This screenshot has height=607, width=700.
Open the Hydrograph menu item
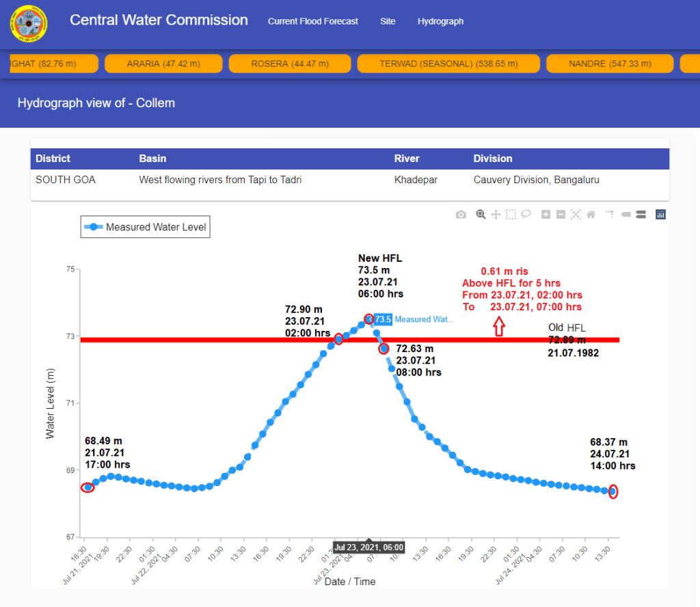coord(440,21)
